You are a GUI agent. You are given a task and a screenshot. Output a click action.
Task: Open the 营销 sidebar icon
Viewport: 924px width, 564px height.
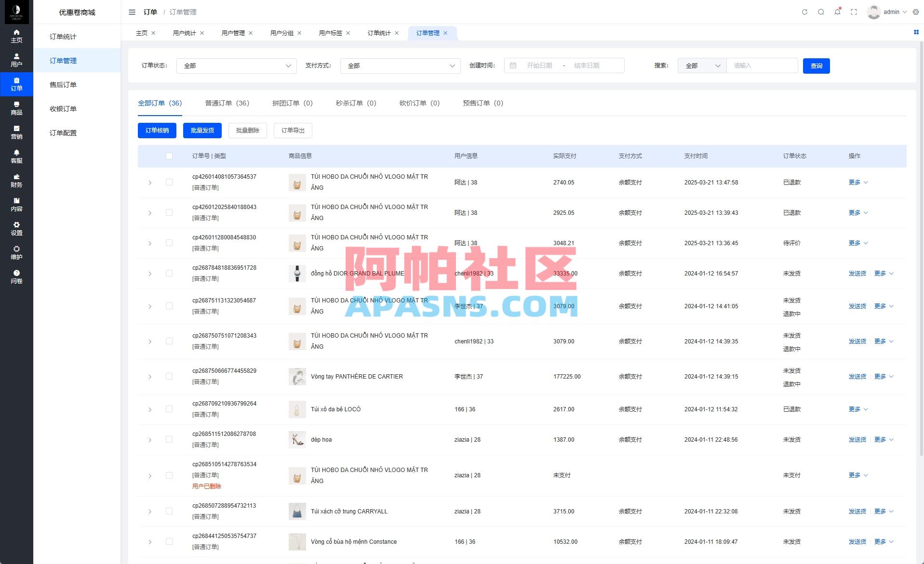[16, 132]
